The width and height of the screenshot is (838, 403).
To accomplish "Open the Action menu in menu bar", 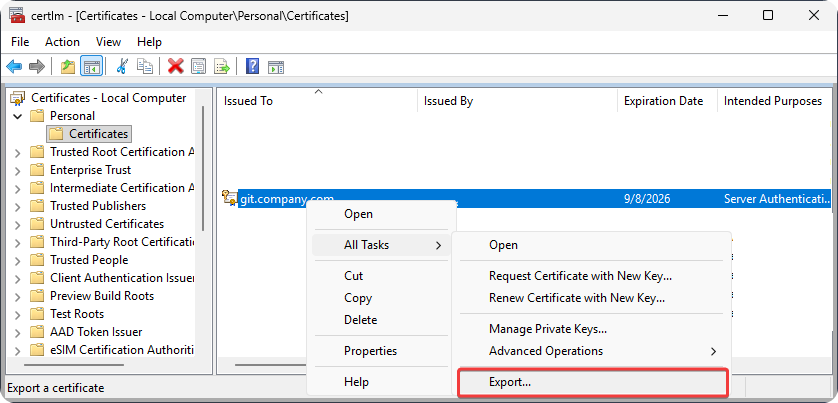I will (62, 42).
